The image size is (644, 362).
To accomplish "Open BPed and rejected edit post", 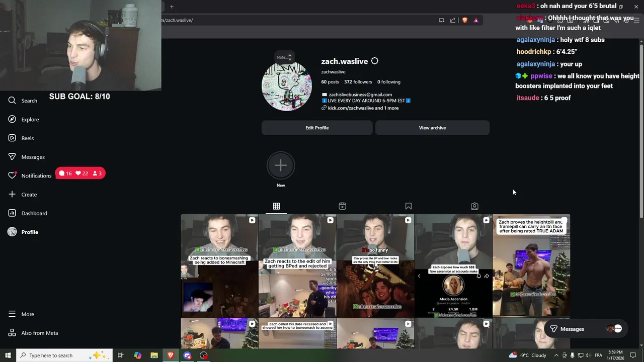I will pos(297,265).
